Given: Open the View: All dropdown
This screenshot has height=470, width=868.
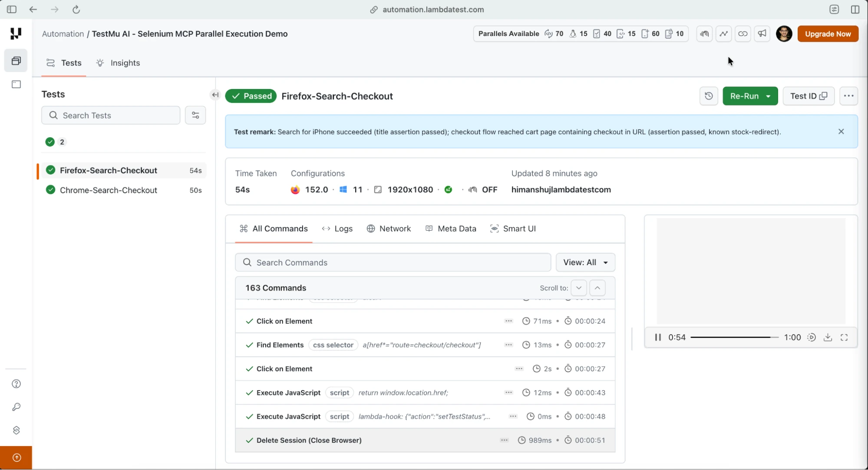Looking at the screenshot, I should click(x=585, y=263).
